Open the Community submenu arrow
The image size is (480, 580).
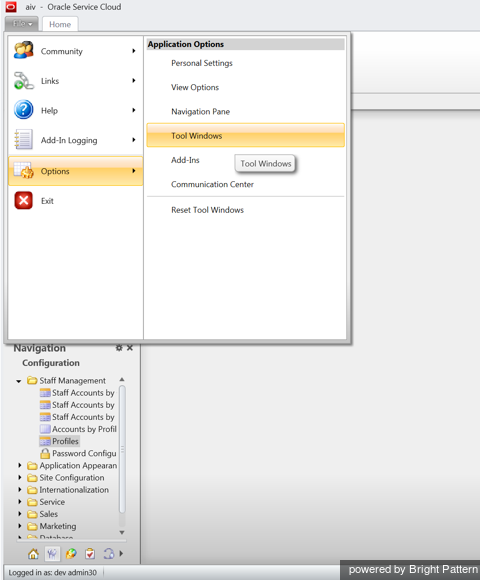134,51
